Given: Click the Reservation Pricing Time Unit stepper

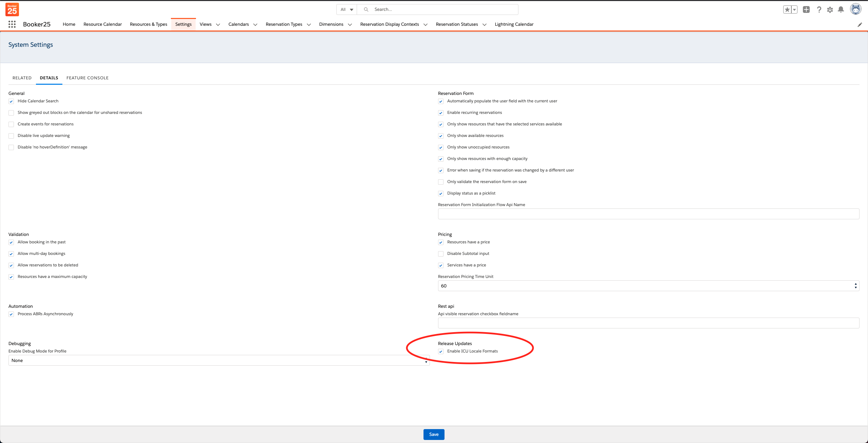Looking at the screenshot, I should pos(855,286).
